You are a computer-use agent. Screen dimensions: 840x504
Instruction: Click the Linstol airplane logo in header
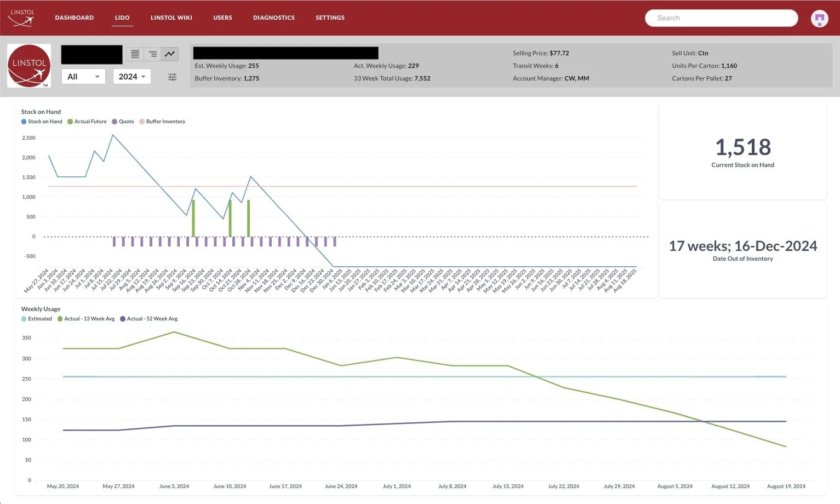(x=22, y=18)
